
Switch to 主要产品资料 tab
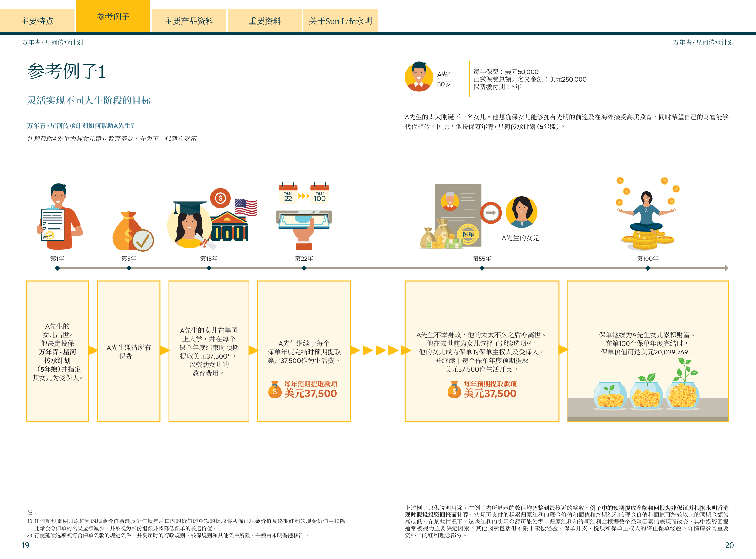coord(189,21)
